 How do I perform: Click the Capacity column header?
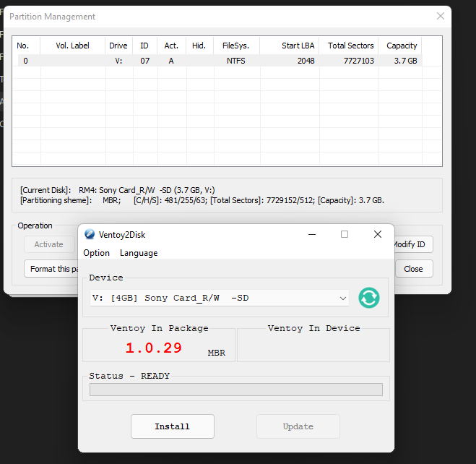coord(400,46)
